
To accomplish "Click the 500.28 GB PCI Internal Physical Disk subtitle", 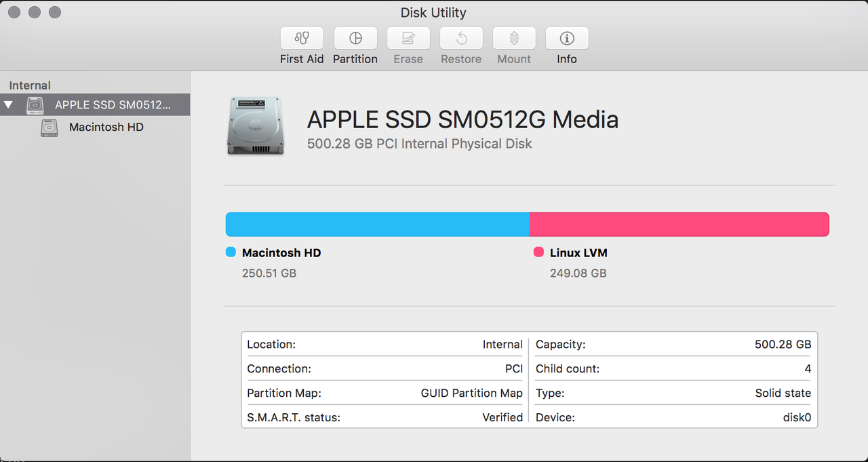I will [420, 144].
